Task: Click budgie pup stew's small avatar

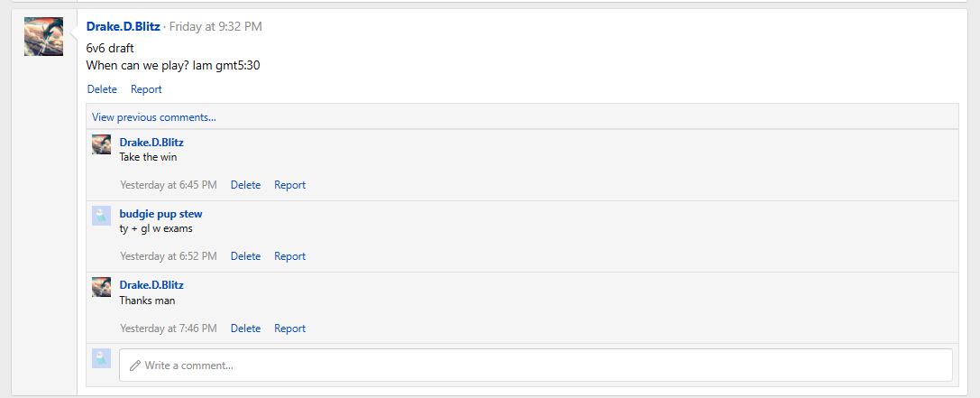Action: click(101, 216)
